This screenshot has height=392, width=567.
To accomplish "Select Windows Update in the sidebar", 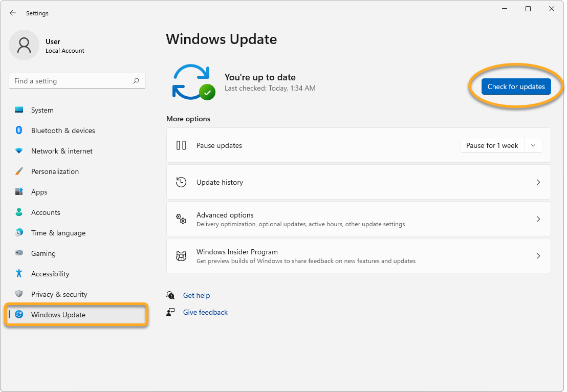I will click(x=58, y=315).
